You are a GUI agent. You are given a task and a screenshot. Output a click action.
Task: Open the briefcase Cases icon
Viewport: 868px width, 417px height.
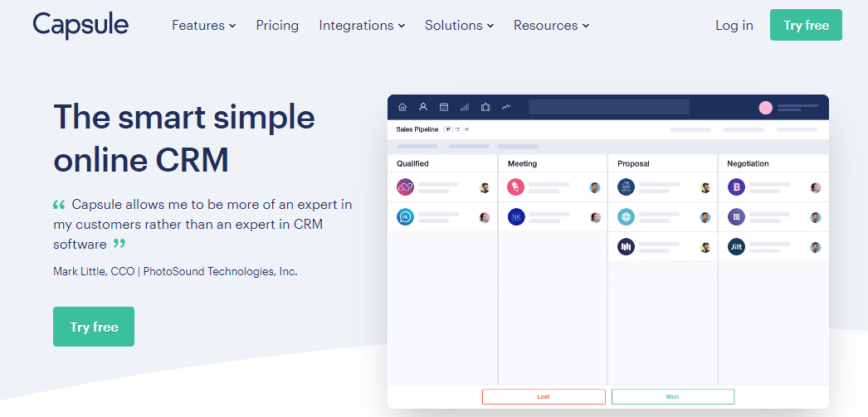point(485,107)
